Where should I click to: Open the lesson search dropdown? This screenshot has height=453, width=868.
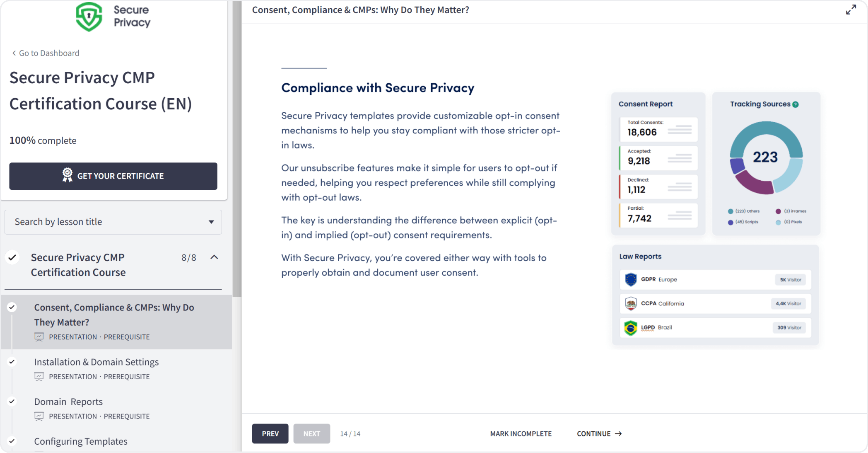[212, 222]
